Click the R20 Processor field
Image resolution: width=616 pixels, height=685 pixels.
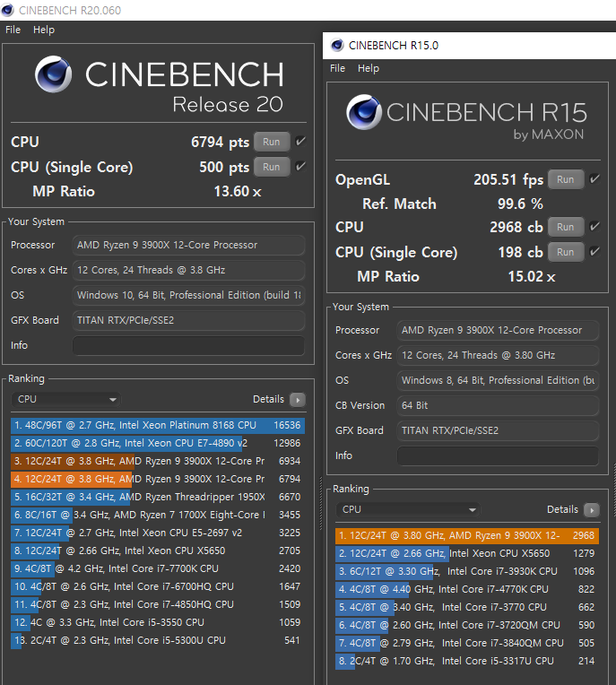[x=188, y=245]
